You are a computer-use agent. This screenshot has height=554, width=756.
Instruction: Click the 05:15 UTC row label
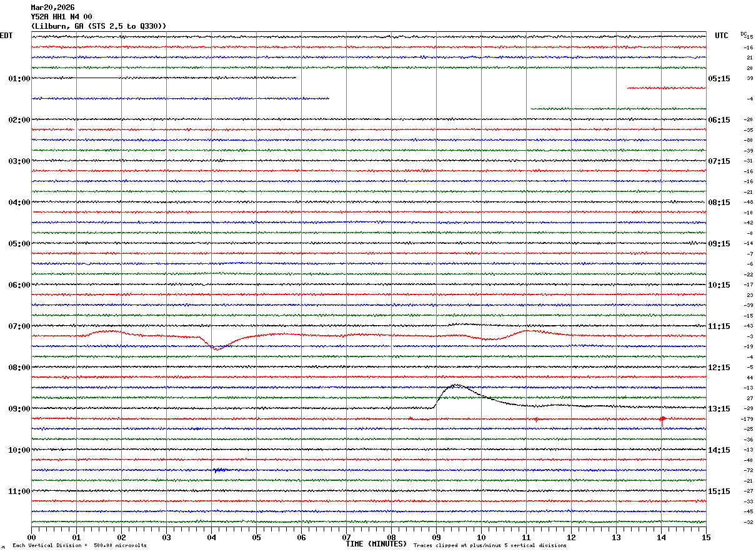719,79
